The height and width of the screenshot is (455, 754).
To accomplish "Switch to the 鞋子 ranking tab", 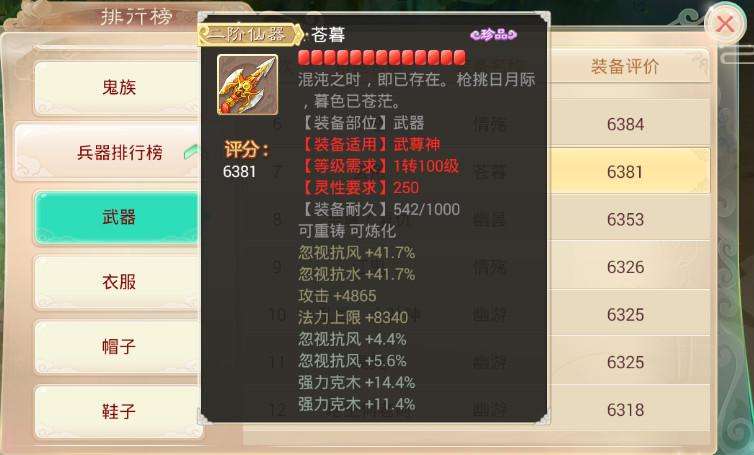I will 118,412.
